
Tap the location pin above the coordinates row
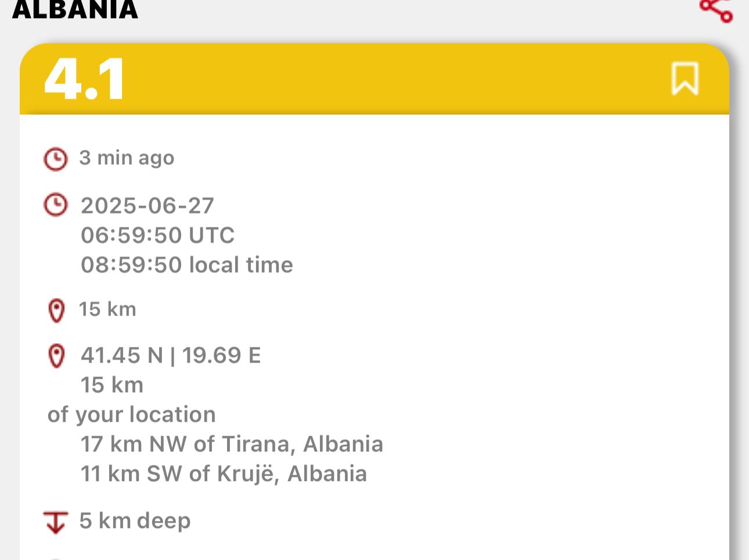(x=56, y=310)
